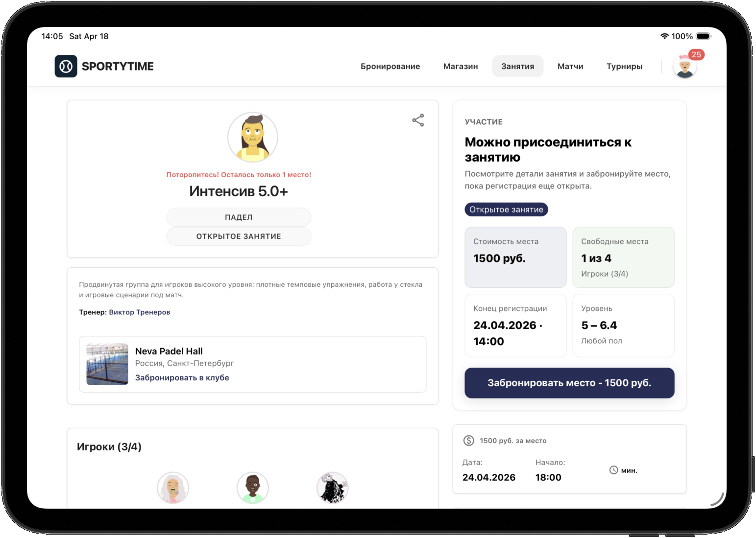Click the SPORTYTIME logo icon
The width and height of the screenshot is (756, 538).
(66, 66)
